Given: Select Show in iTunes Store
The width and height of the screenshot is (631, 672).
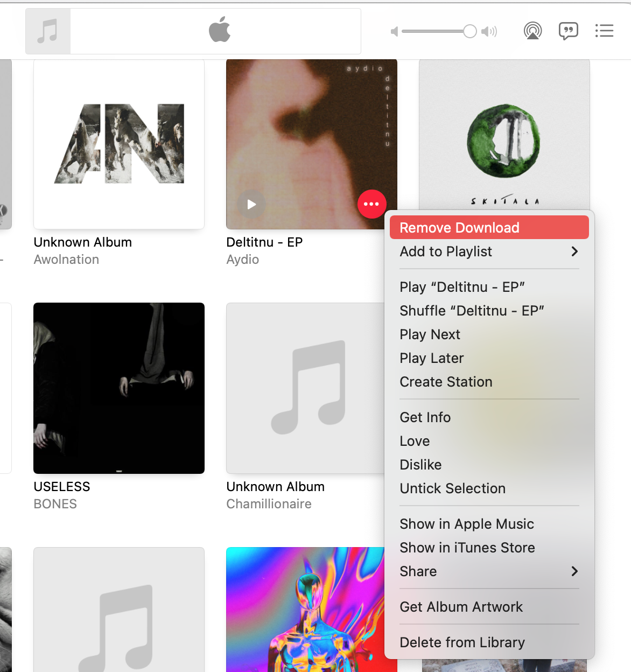Looking at the screenshot, I should (x=489, y=548).
